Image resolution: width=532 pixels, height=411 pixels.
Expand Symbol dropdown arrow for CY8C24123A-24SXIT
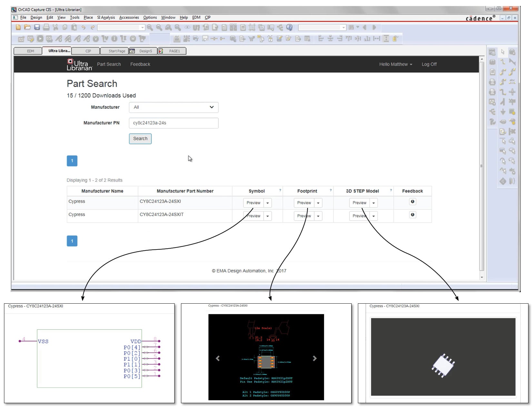268,216
